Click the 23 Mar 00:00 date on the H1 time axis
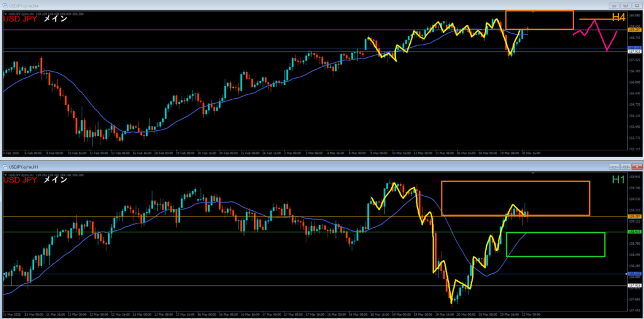Screen dimensions: 644x319 [530, 316]
